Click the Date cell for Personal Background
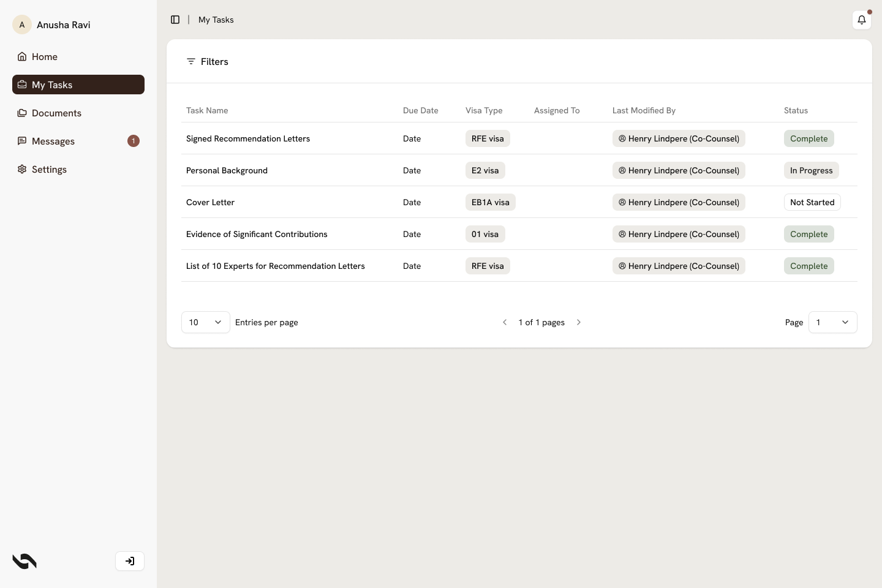This screenshot has width=882, height=588. point(412,170)
